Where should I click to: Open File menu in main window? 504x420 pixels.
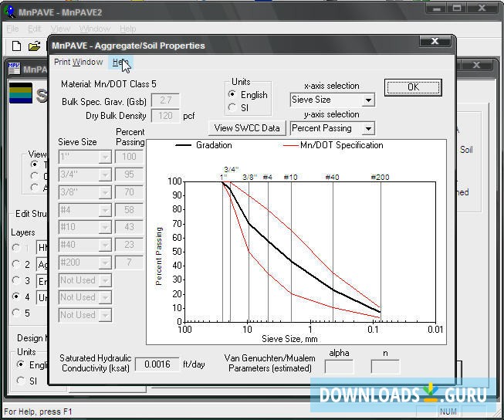pyautogui.click(x=12, y=29)
